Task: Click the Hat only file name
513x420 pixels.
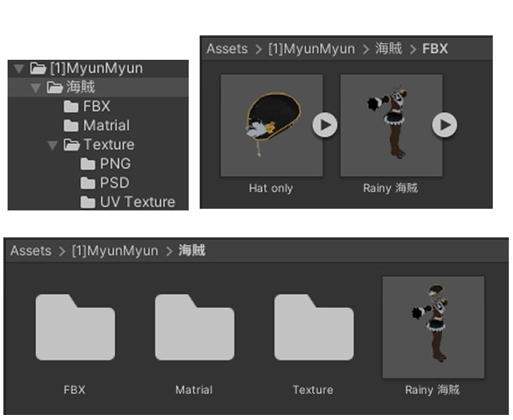Action: pos(271,189)
